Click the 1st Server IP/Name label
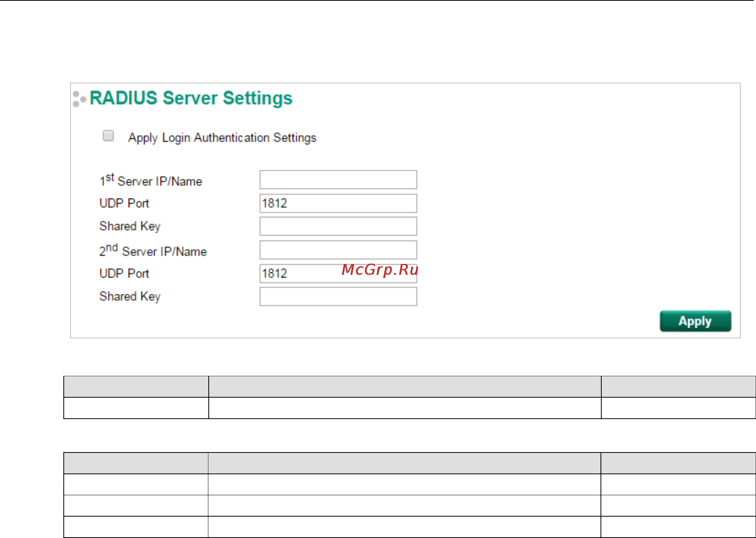 click(x=151, y=180)
